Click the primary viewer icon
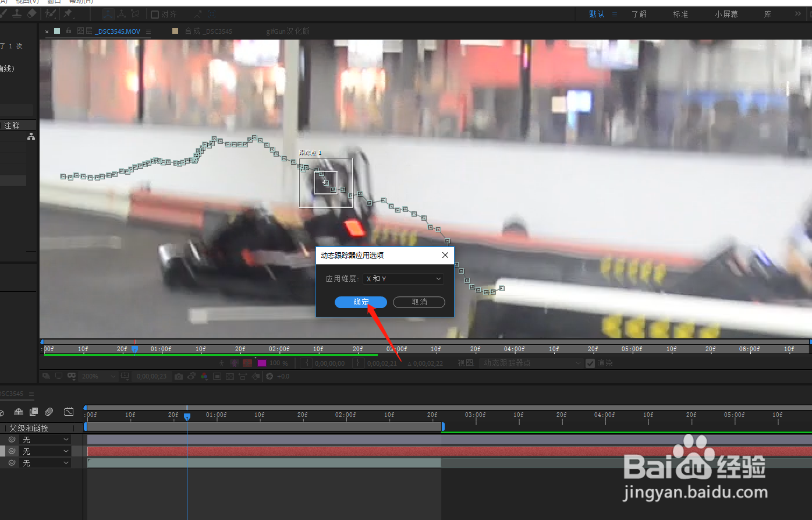The height and width of the screenshot is (520, 812). (59, 376)
